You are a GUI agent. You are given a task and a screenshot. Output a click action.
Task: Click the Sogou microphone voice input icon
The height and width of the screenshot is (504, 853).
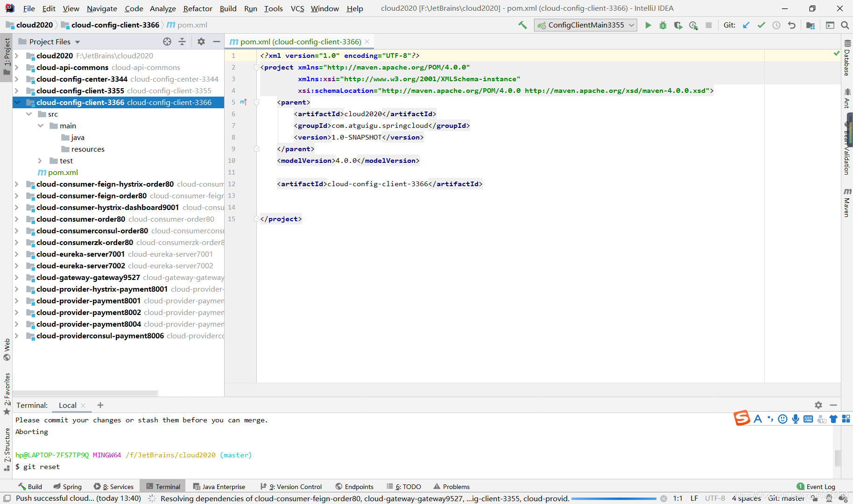pos(796,419)
